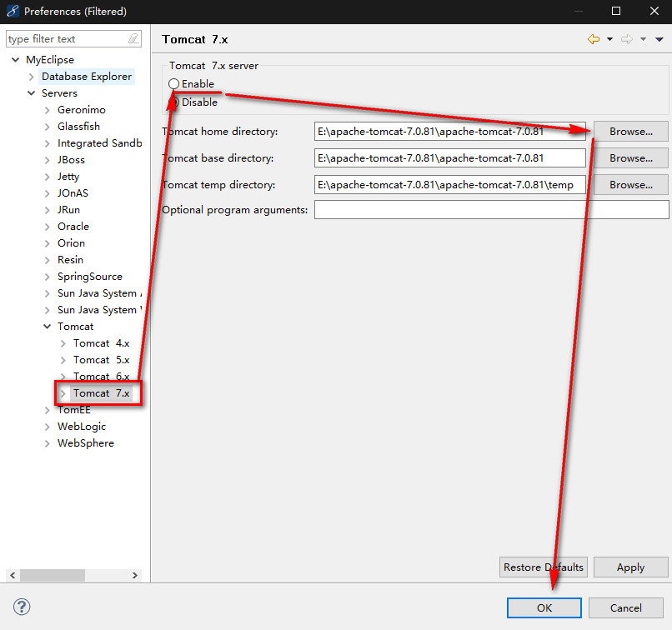Click the clear filter text eraser icon

[133, 39]
